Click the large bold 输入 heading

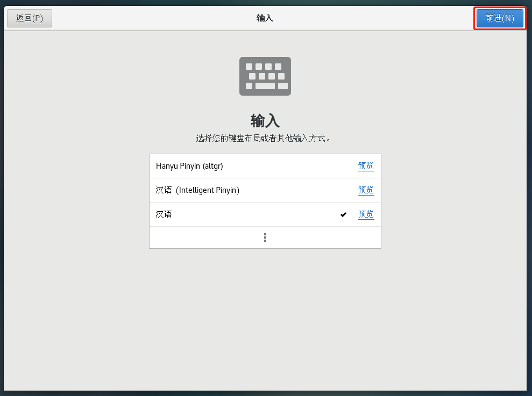[x=265, y=120]
